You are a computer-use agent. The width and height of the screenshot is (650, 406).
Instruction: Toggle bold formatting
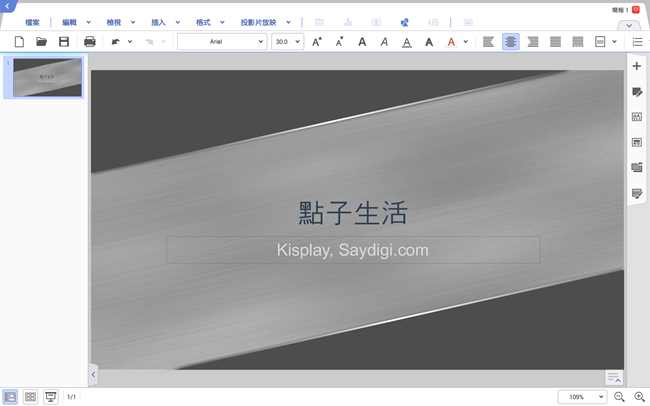pos(362,42)
